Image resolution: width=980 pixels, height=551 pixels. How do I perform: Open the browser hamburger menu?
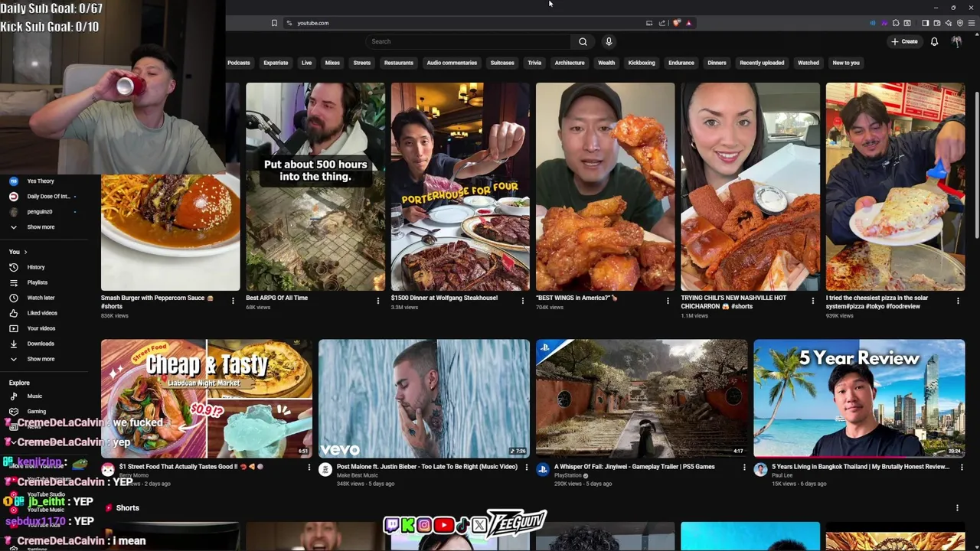coord(971,23)
